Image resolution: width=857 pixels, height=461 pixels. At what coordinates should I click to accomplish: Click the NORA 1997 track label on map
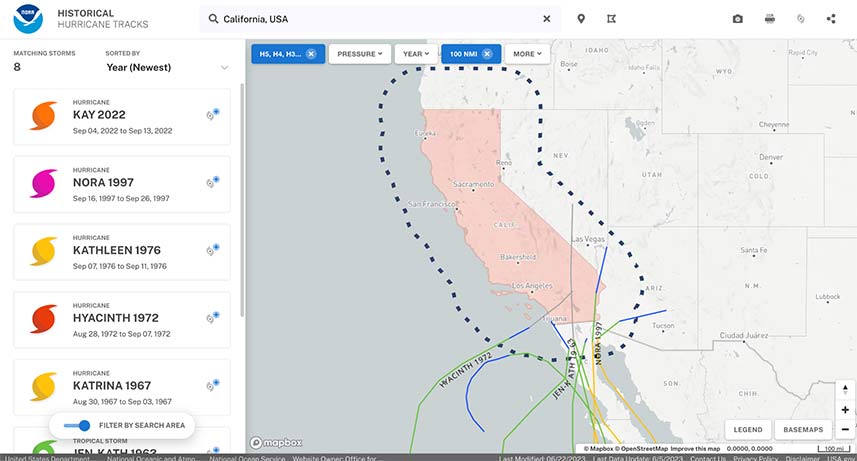point(598,343)
